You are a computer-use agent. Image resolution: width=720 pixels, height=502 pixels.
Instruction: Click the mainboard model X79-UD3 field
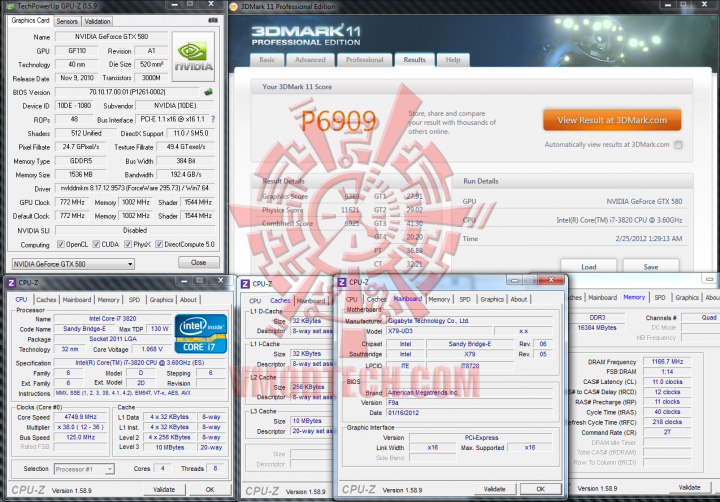click(x=439, y=331)
